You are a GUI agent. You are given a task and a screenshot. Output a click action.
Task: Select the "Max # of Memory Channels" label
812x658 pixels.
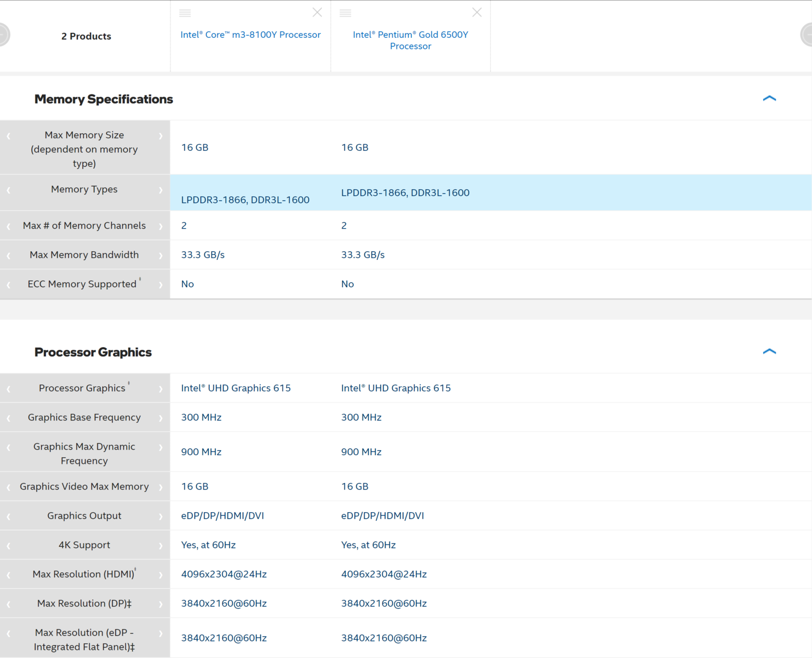pos(84,225)
